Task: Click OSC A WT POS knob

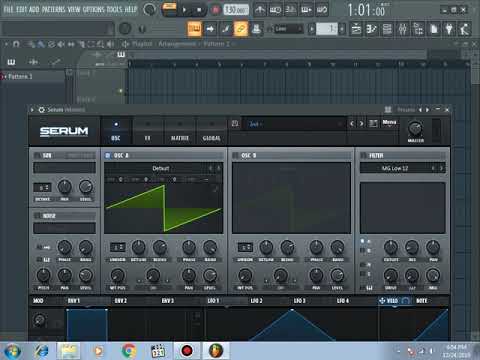Action: click(117, 276)
